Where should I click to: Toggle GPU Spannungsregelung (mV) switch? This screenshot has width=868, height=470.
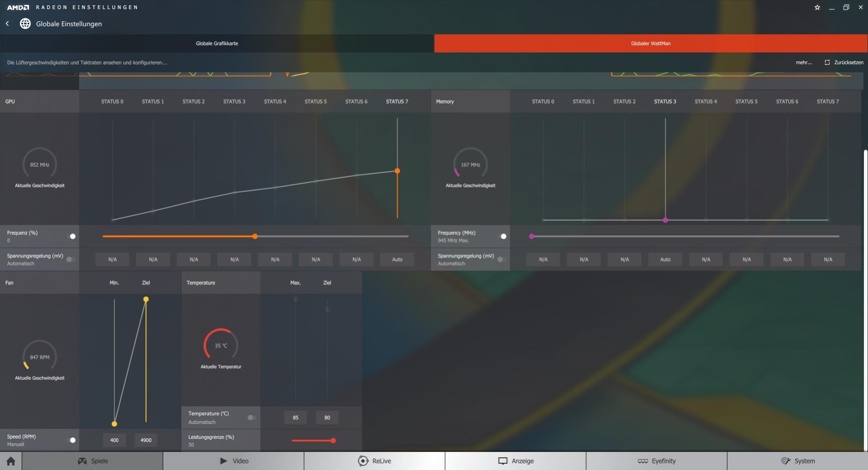pos(71,259)
